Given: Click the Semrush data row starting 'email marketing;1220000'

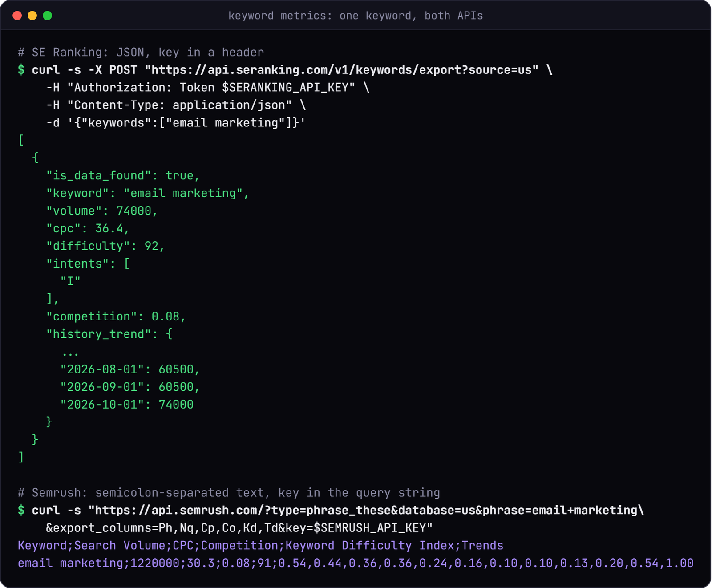Looking at the screenshot, I should click(x=356, y=563).
